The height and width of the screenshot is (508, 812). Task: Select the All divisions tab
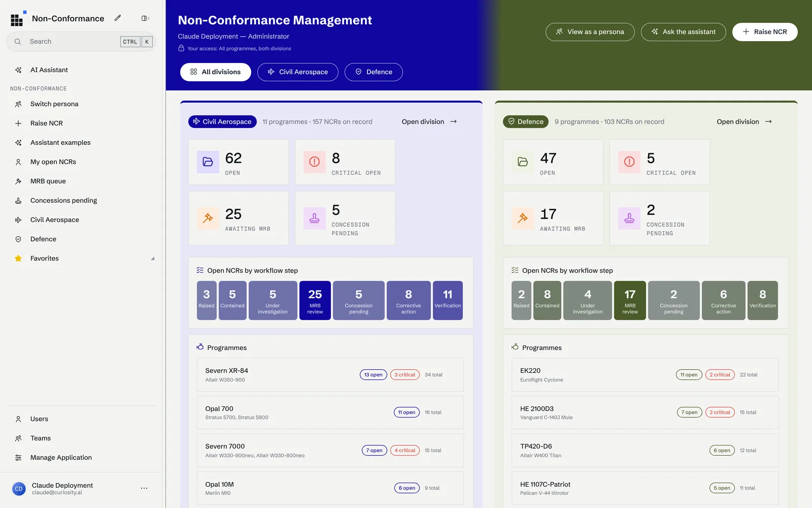point(216,72)
